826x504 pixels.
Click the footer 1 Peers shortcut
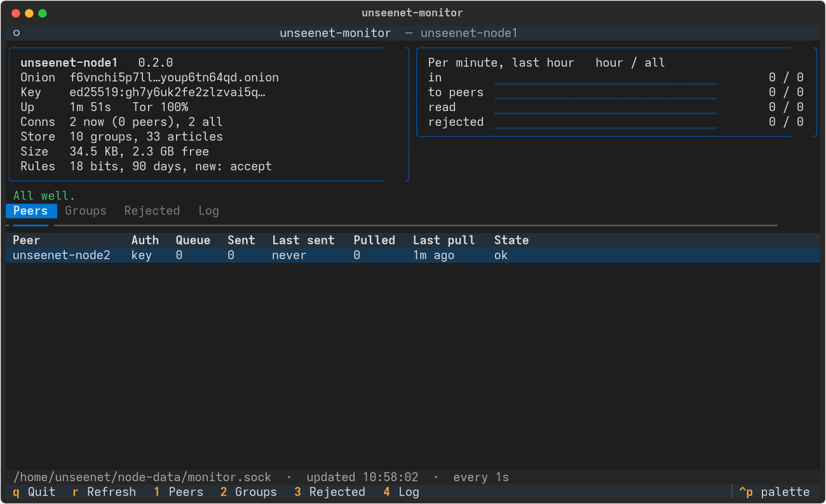tap(179, 492)
